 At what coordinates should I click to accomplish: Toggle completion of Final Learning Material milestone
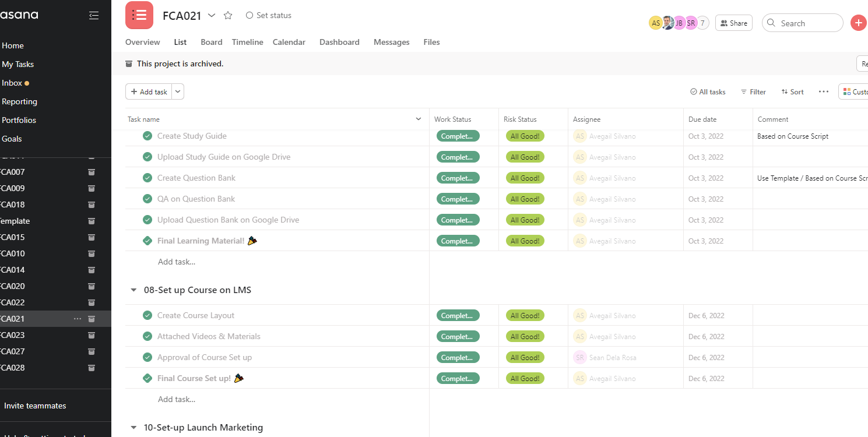pos(147,241)
